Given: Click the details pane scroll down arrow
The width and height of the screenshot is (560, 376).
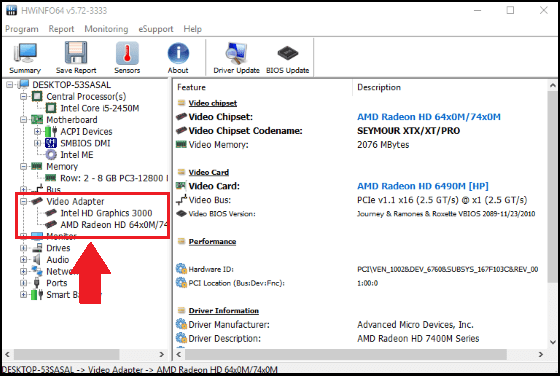Looking at the screenshot, I should [552, 342].
